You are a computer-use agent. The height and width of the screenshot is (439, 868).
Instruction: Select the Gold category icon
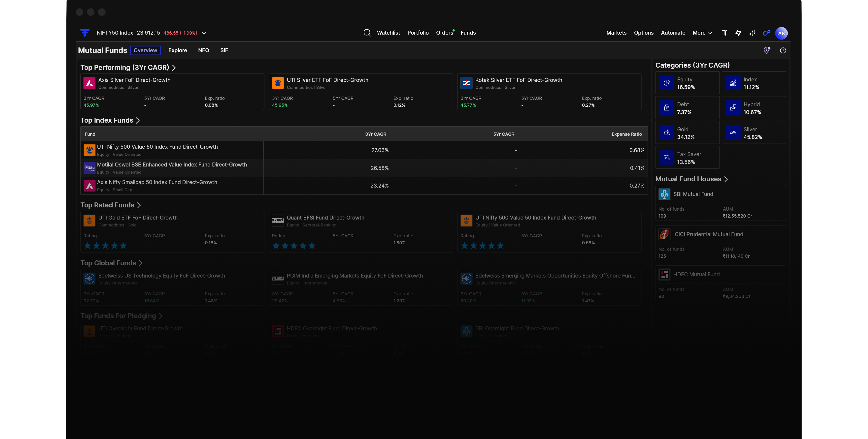coord(667,133)
